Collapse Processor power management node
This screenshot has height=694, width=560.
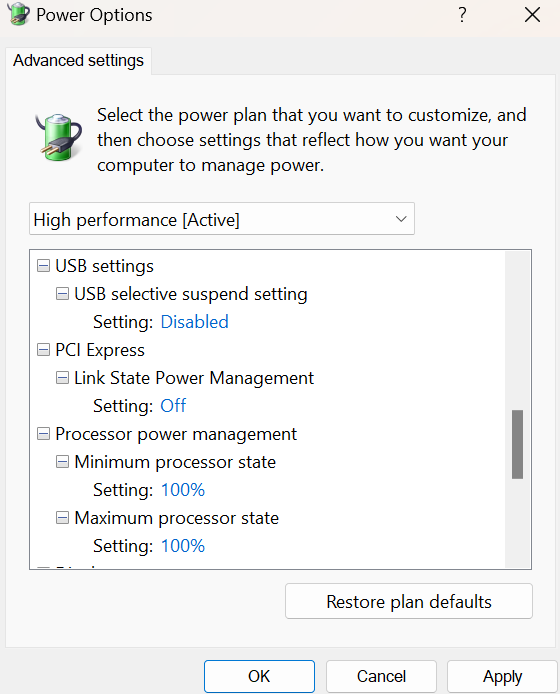(x=43, y=434)
